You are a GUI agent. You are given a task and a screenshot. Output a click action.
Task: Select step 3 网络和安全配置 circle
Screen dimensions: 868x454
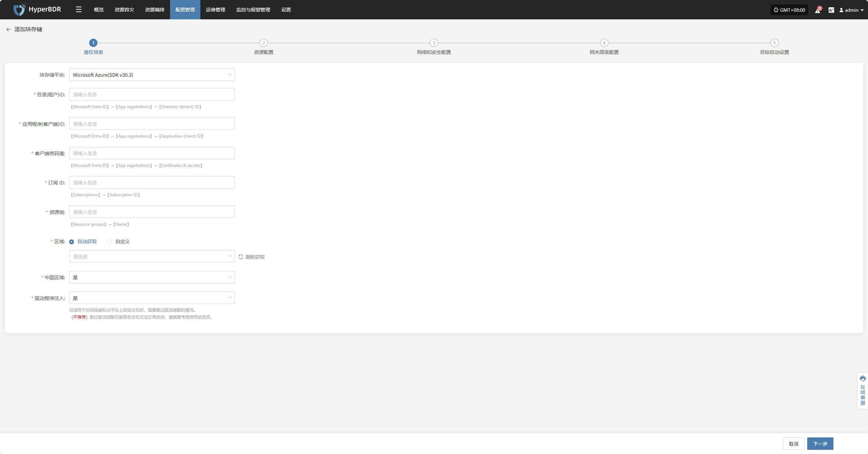434,43
